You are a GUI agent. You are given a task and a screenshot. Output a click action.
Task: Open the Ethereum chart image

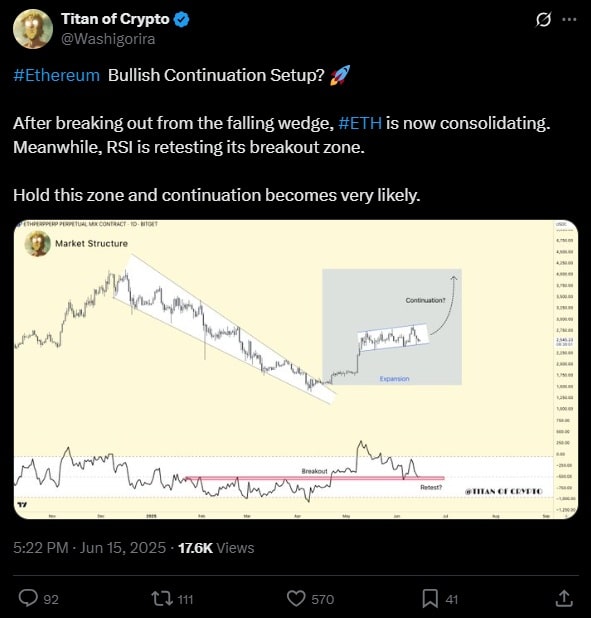pos(296,369)
